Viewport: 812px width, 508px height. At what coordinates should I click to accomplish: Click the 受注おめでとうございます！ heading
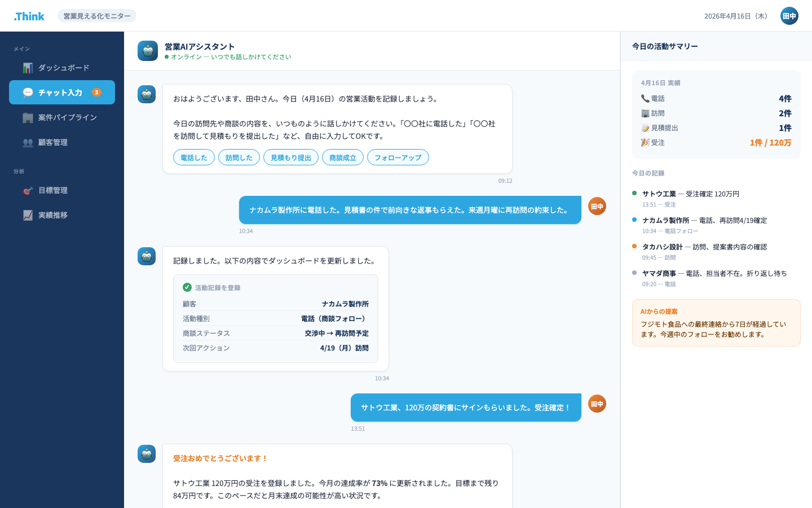coord(220,458)
